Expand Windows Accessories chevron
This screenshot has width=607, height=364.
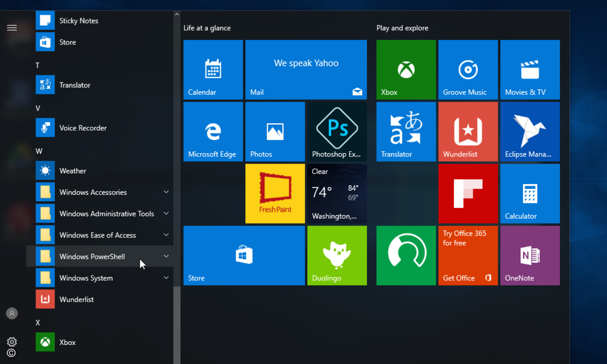[166, 192]
